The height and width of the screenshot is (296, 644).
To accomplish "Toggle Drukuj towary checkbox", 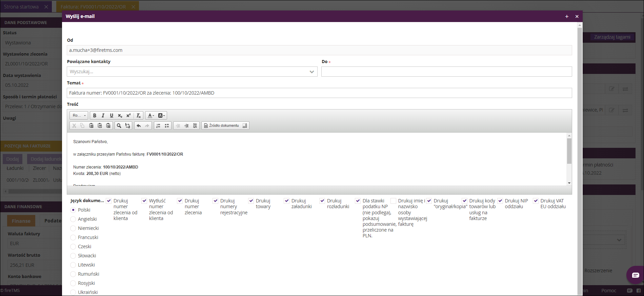I will pyautogui.click(x=251, y=201).
